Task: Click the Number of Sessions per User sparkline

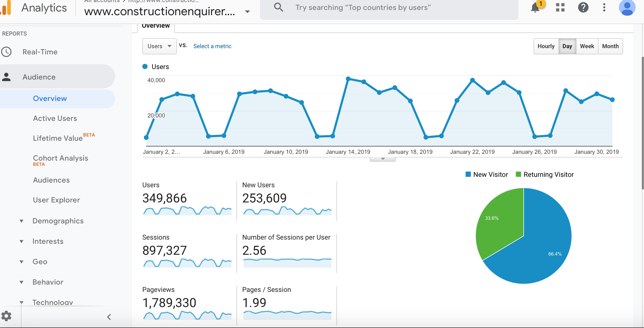Action: [x=287, y=263]
